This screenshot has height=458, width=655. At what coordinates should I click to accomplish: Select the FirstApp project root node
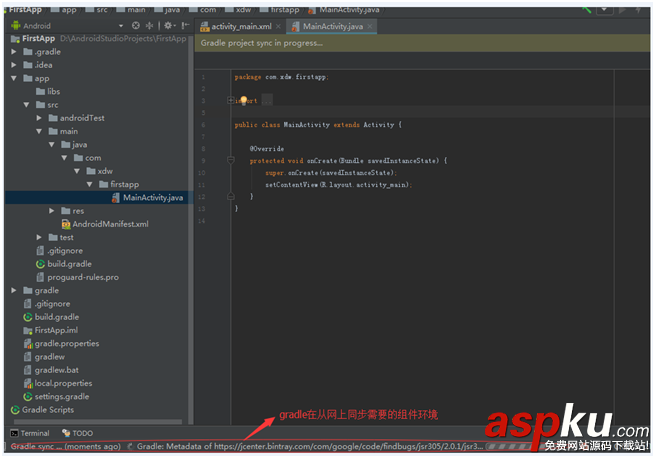(38, 38)
